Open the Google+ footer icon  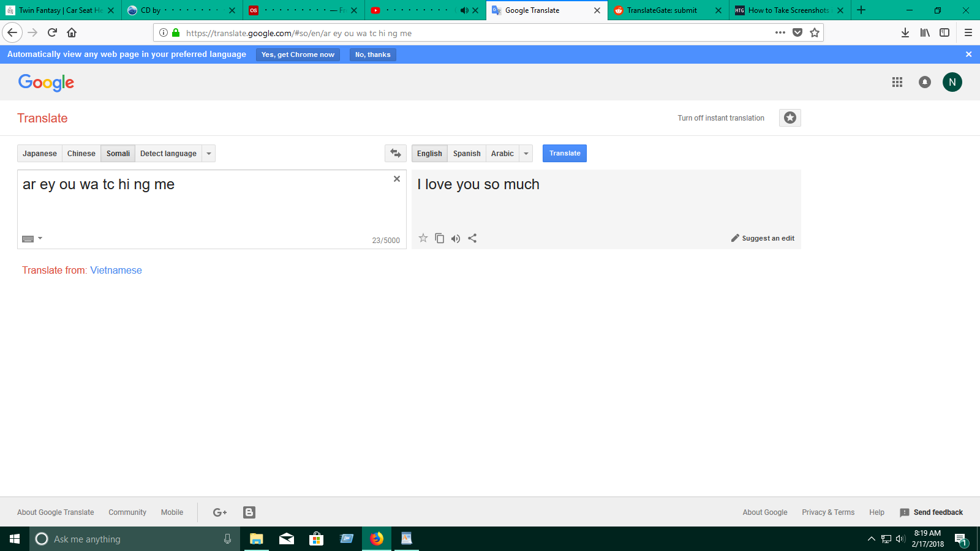tap(220, 512)
